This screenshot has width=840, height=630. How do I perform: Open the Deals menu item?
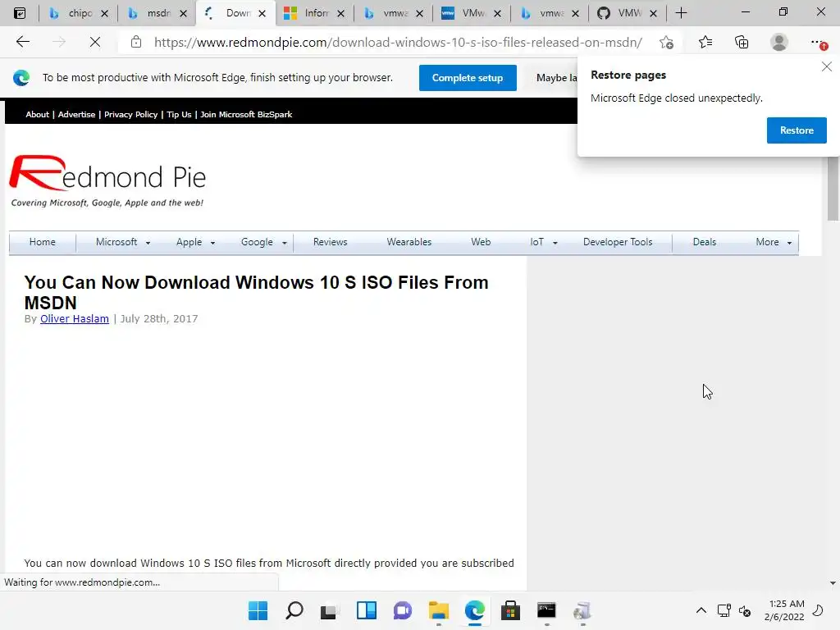click(704, 242)
